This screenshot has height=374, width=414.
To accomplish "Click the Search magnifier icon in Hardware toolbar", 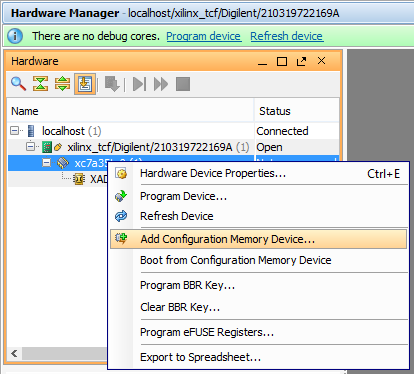I will tap(18, 84).
